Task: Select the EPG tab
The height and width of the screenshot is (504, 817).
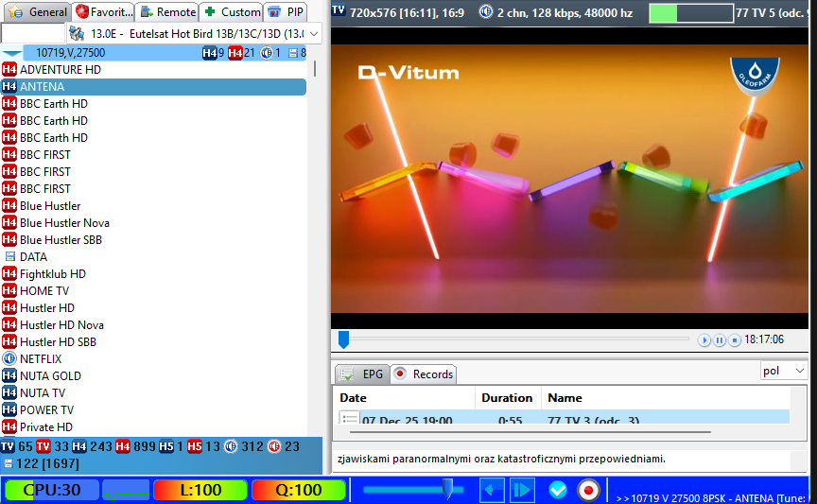Action: tap(363, 374)
